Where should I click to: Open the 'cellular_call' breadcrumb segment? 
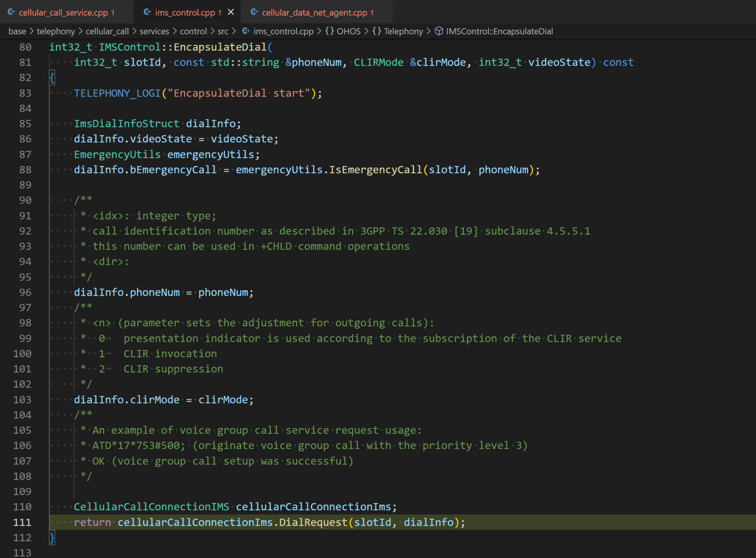coord(107,31)
